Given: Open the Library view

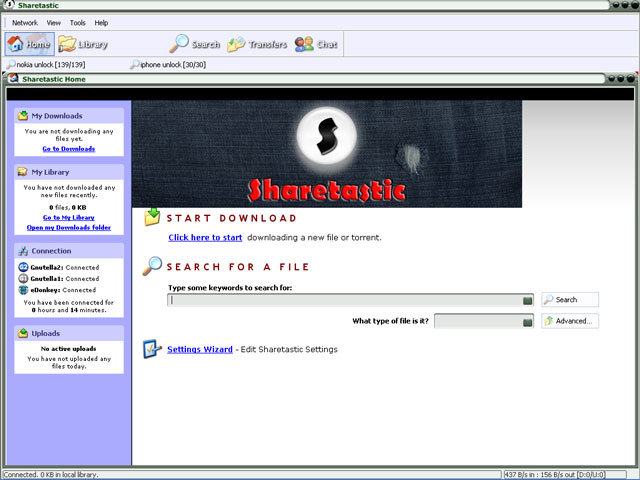Looking at the screenshot, I should click(83, 44).
